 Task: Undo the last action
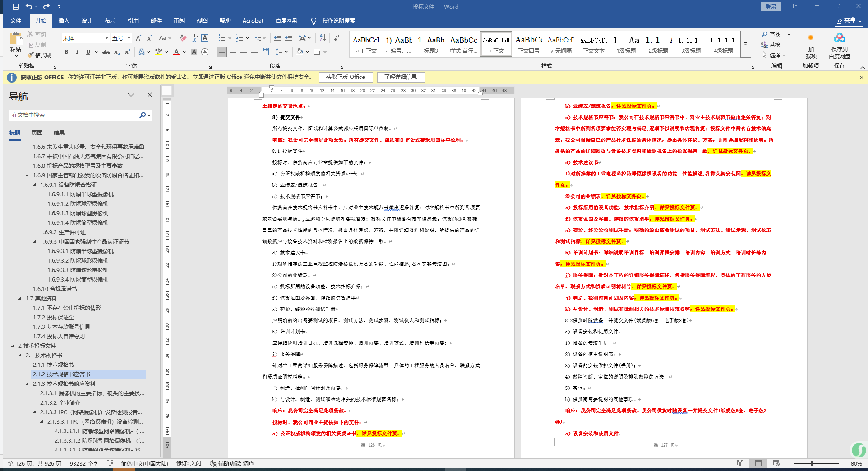coord(29,7)
